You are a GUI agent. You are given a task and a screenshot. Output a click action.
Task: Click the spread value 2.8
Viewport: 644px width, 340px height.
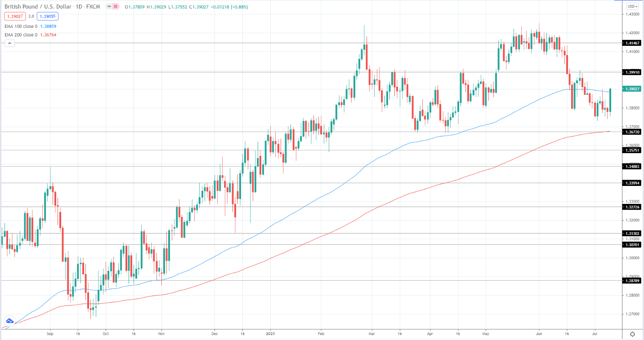31,16
